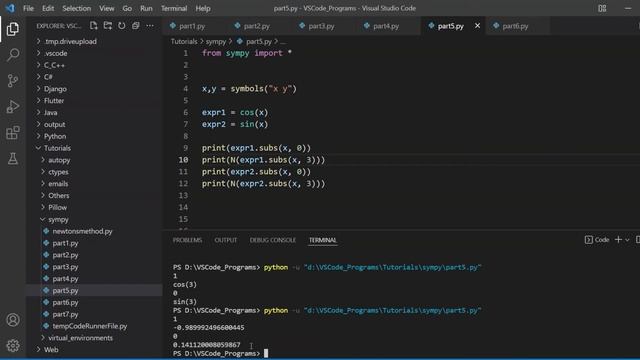
Task: Expand the autopy folder
Action: 94,160
